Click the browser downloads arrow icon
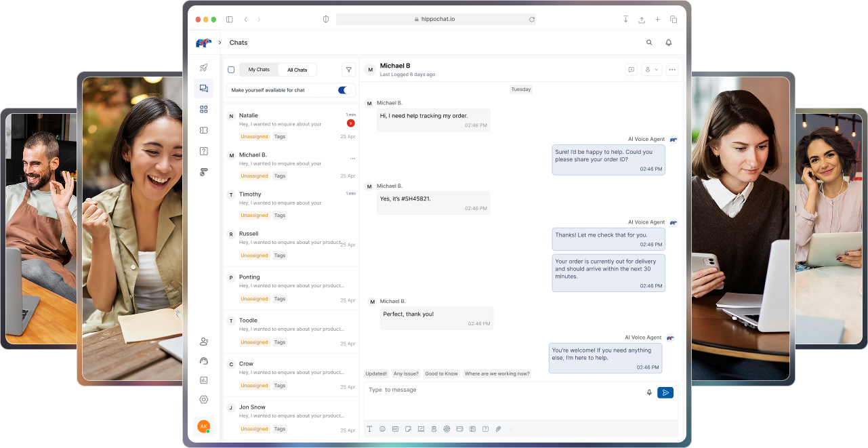This screenshot has height=448, width=868. coord(625,19)
